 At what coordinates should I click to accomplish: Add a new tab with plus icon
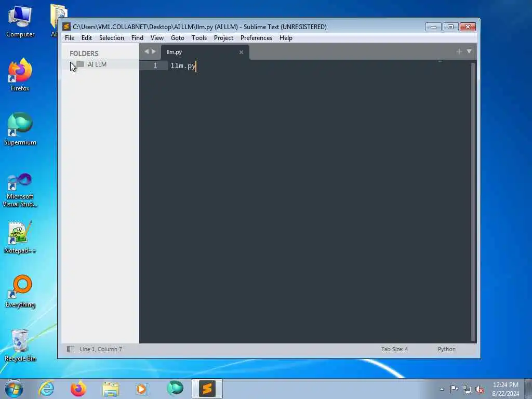pyautogui.click(x=459, y=51)
